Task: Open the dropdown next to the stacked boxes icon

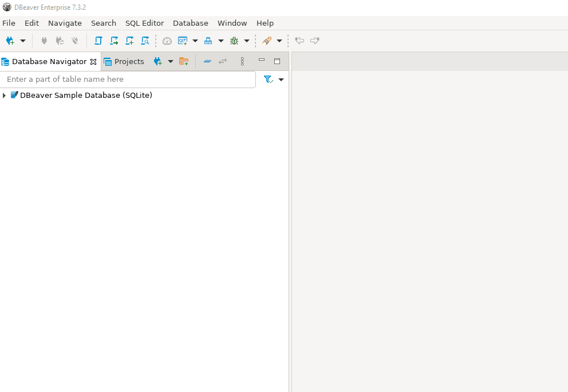Action: point(221,41)
